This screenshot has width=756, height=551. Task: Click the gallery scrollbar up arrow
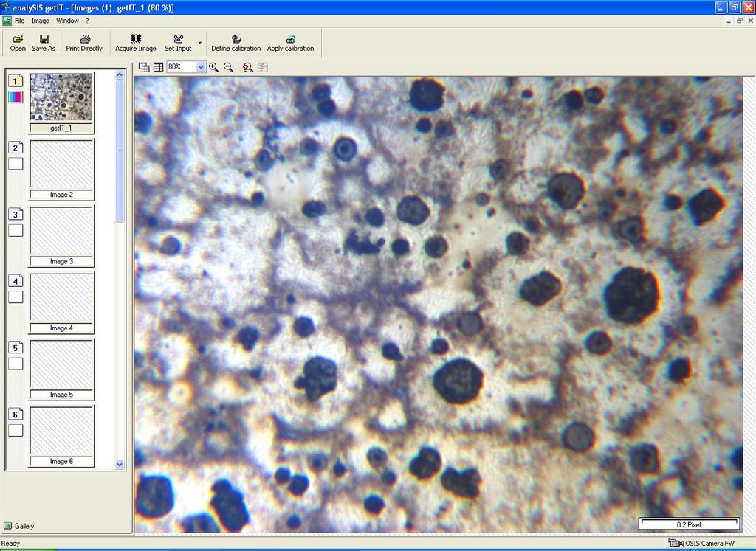pos(120,74)
